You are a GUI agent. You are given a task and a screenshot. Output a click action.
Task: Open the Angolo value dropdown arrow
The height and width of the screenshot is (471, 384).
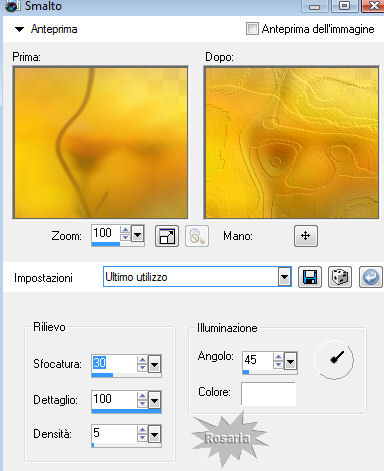pyautogui.click(x=290, y=361)
